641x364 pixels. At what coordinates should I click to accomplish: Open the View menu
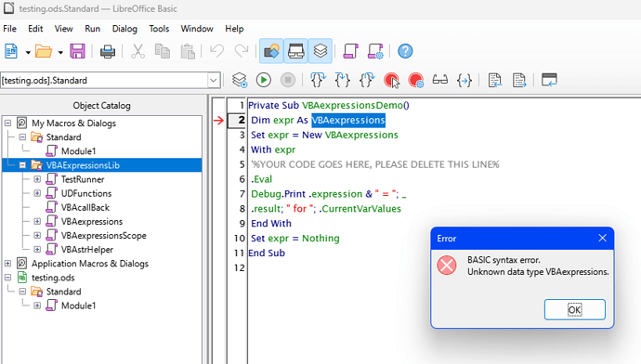pyautogui.click(x=63, y=29)
